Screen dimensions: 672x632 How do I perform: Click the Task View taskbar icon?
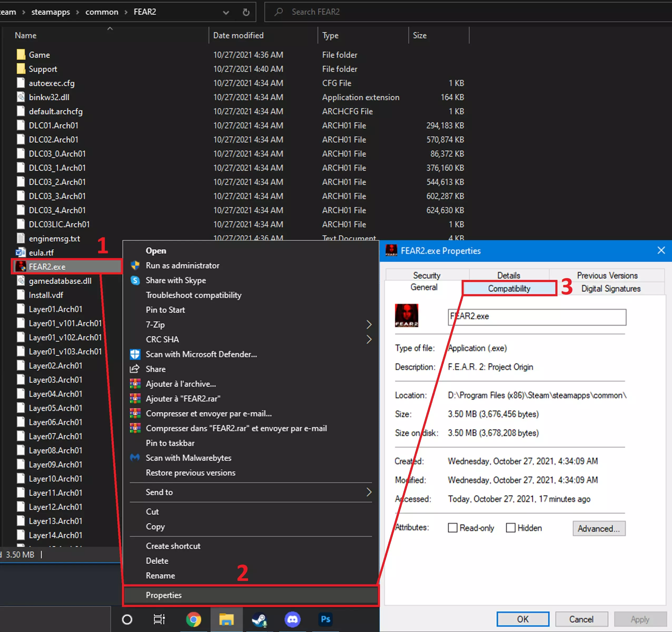click(159, 620)
